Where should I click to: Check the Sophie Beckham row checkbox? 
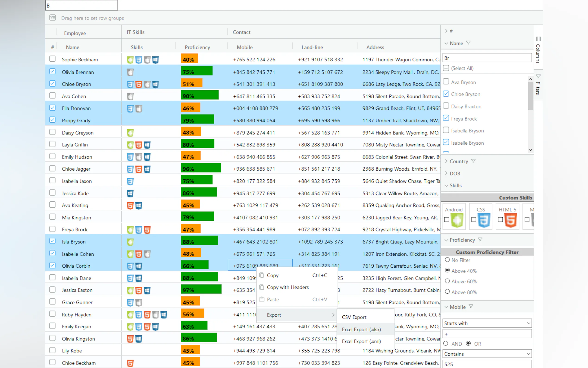pos(52,59)
